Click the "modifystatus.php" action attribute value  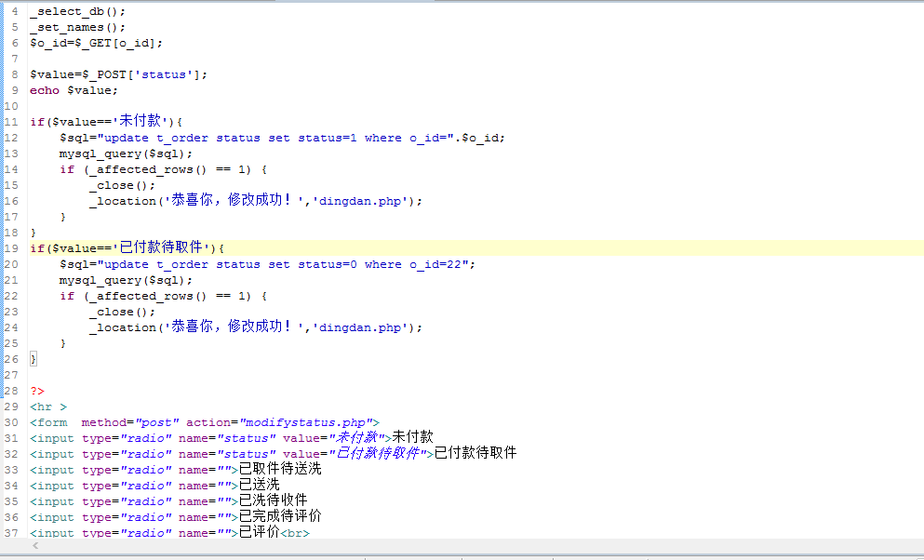pyautogui.click(x=305, y=423)
